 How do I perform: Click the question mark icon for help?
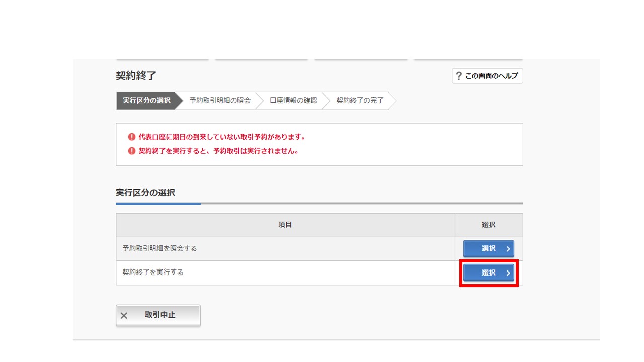point(459,76)
